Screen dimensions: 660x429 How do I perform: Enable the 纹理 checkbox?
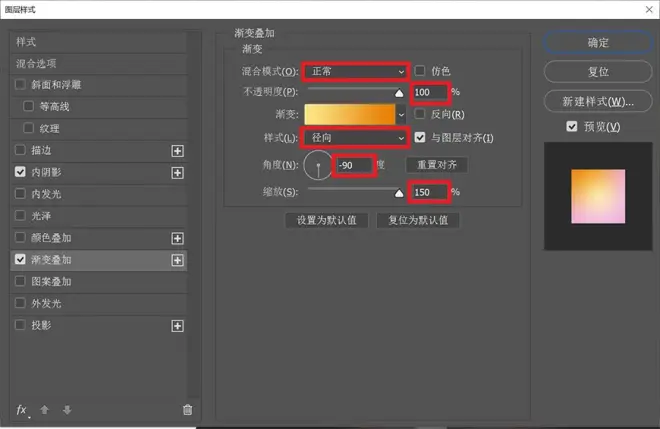pos(28,128)
